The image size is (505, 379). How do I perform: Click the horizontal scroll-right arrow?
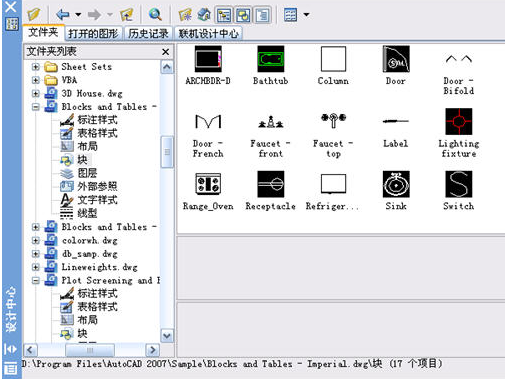[x=153, y=350]
